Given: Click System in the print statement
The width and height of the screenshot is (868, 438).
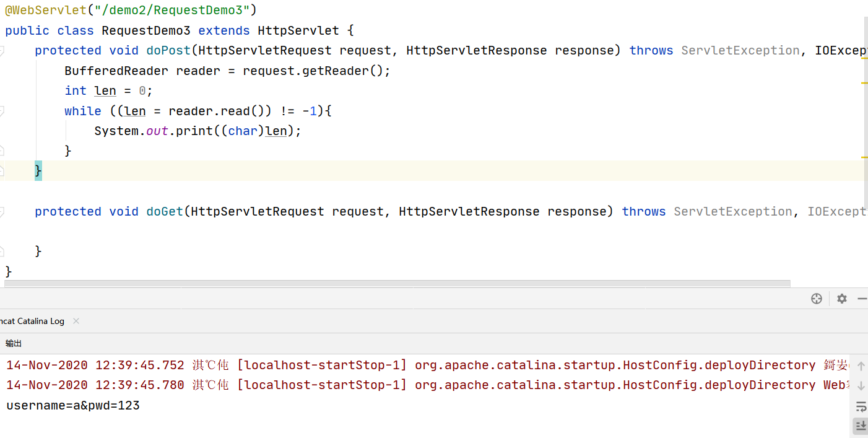Looking at the screenshot, I should (x=116, y=131).
